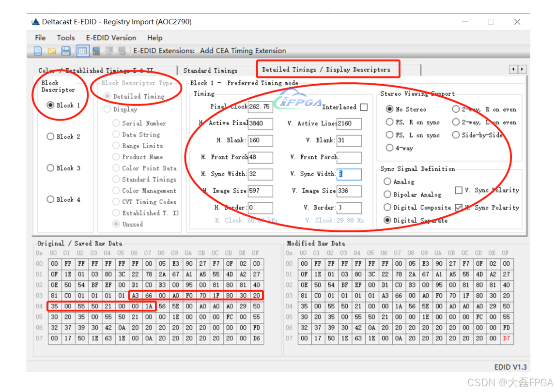Click the empty V. Front Porch field
This screenshot has width=555, height=392.
coord(349,157)
